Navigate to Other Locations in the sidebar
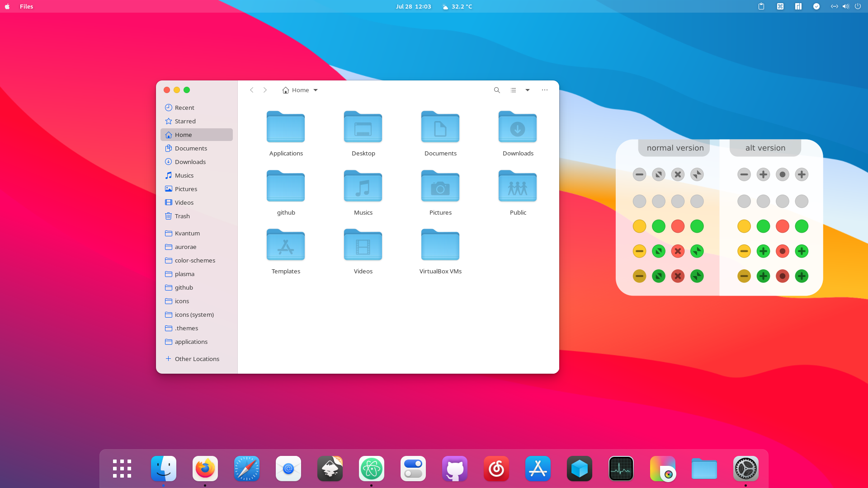Screen dimensions: 868x488 [197, 358]
